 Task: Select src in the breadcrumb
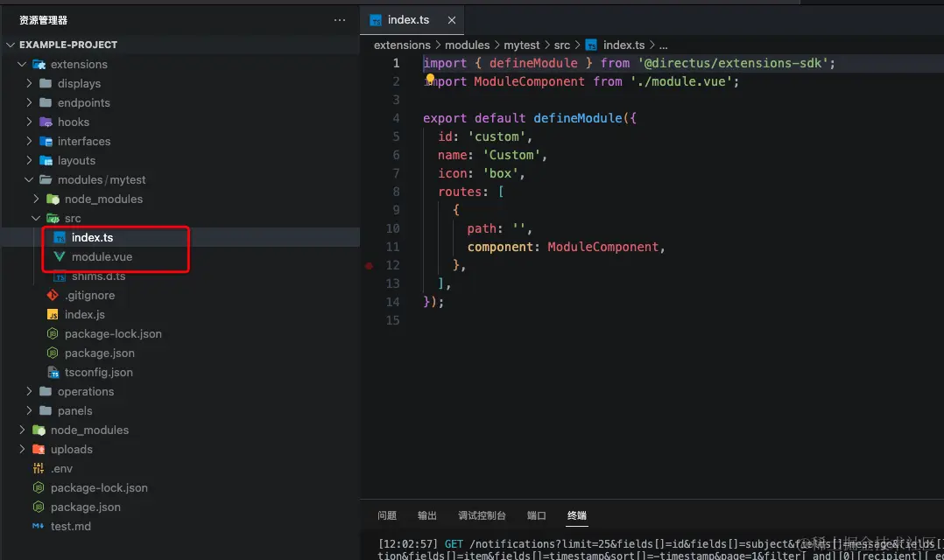point(561,45)
